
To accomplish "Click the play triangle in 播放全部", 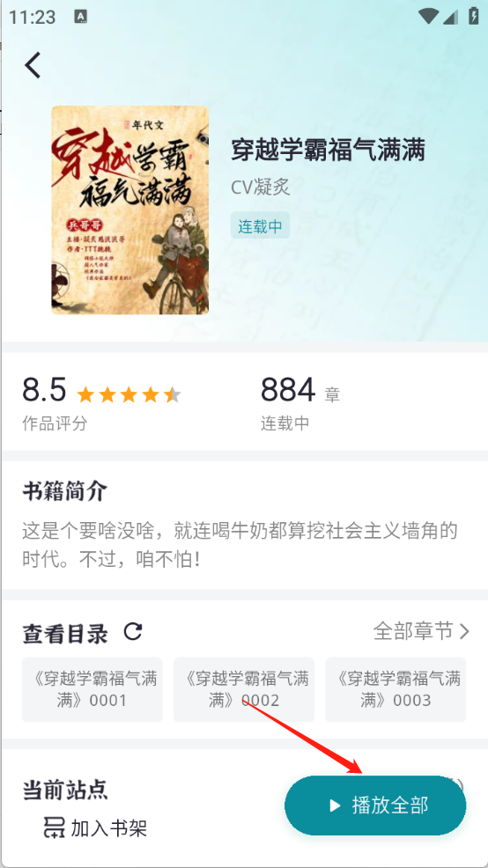I will coord(334,805).
